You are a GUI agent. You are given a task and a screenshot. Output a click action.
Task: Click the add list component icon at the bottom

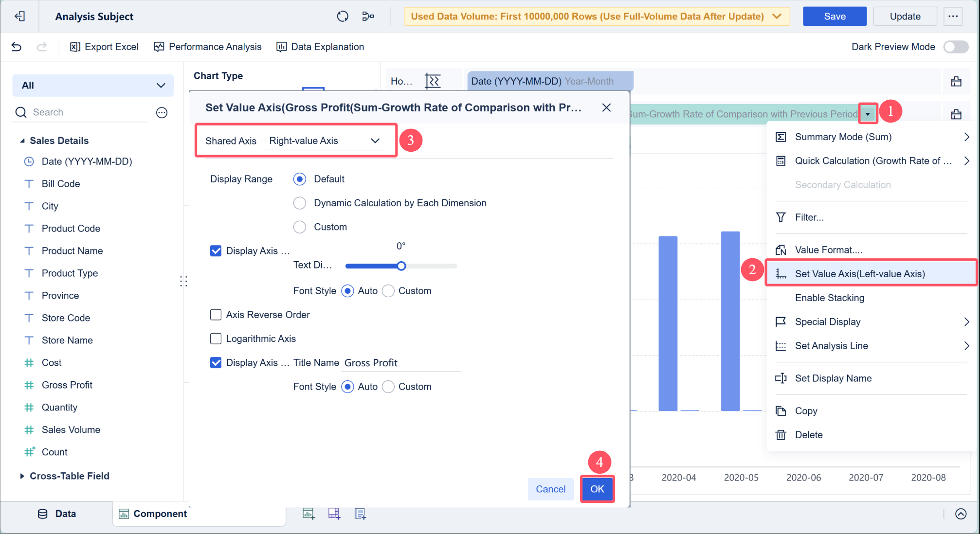tap(360, 514)
